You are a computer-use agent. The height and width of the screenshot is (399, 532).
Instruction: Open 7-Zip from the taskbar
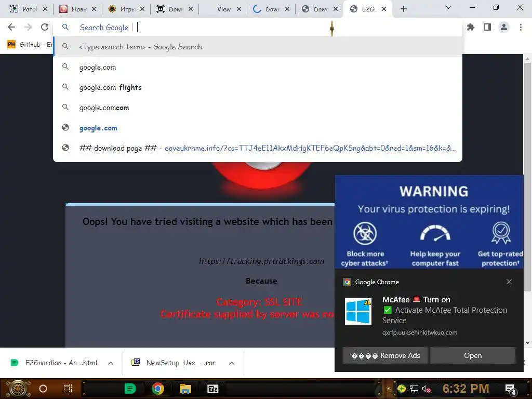tap(212, 389)
